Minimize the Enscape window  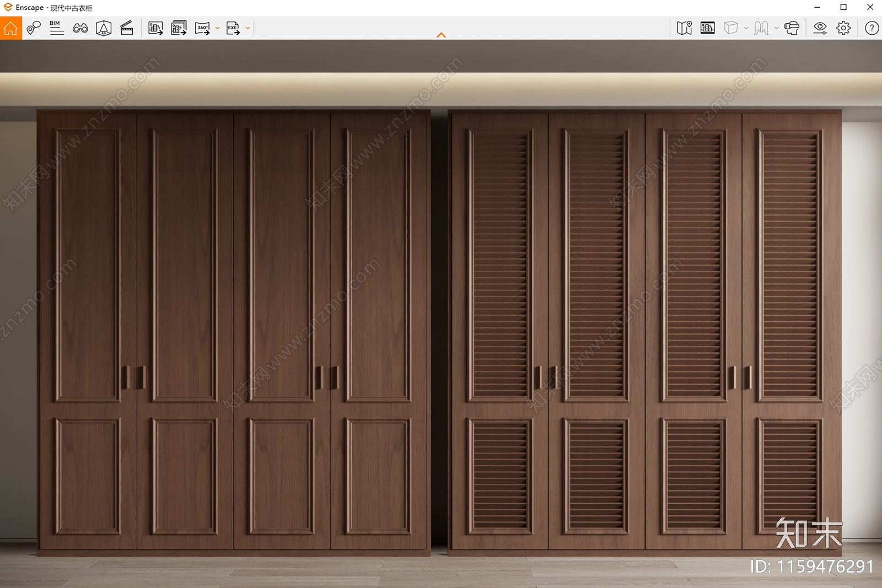coord(818,7)
